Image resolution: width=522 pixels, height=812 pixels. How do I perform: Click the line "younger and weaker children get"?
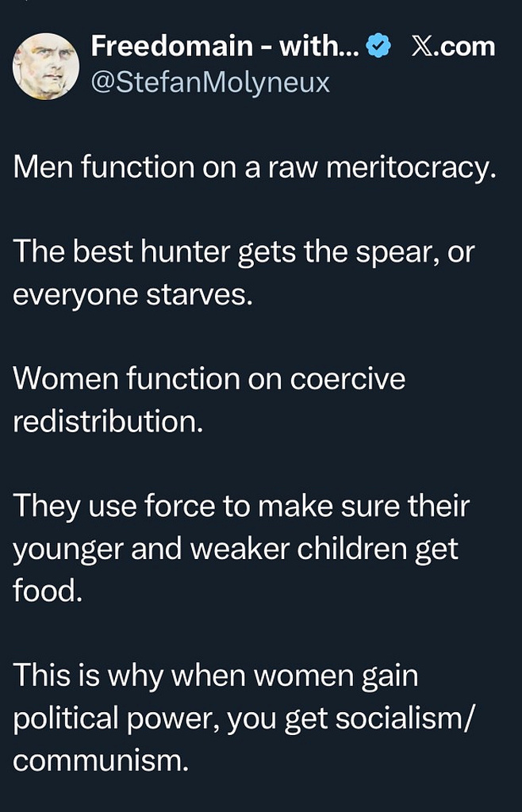[x=236, y=548]
